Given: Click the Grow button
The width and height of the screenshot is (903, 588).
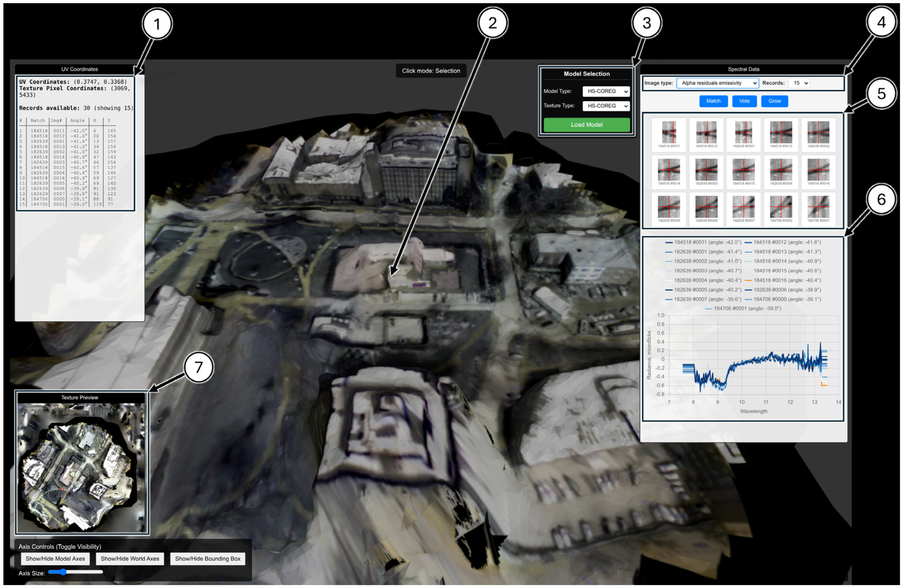Looking at the screenshot, I should pos(774,101).
